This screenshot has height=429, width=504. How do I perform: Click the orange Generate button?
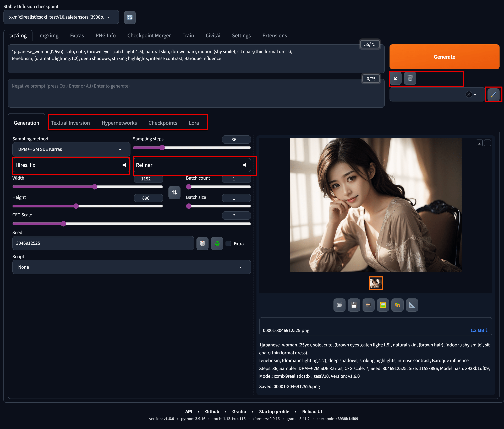(x=444, y=57)
